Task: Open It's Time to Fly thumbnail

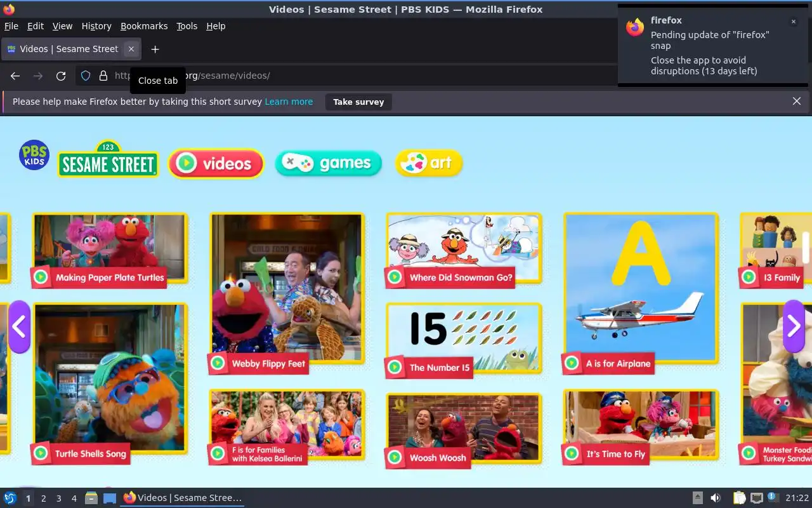Action: tap(641, 424)
